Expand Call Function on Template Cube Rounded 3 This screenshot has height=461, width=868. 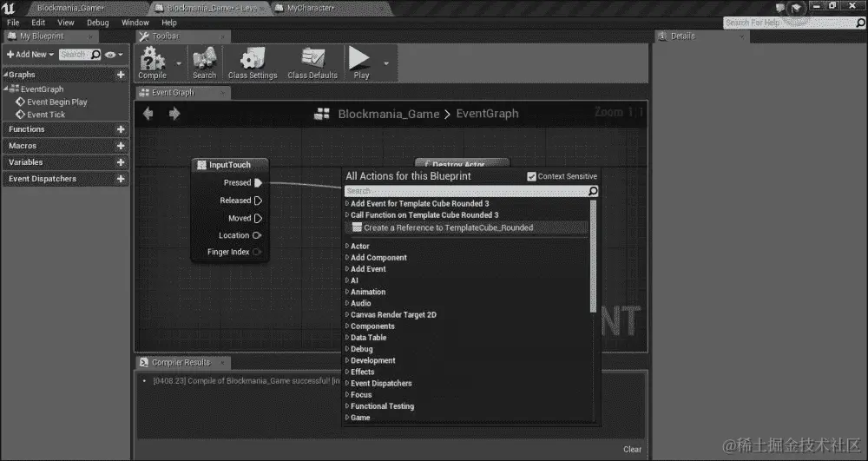tap(424, 214)
